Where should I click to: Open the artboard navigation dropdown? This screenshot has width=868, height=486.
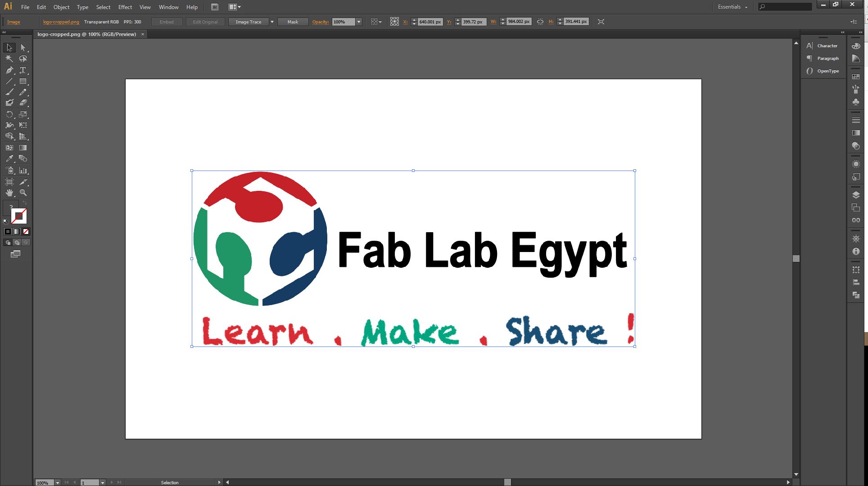pos(103,482)
